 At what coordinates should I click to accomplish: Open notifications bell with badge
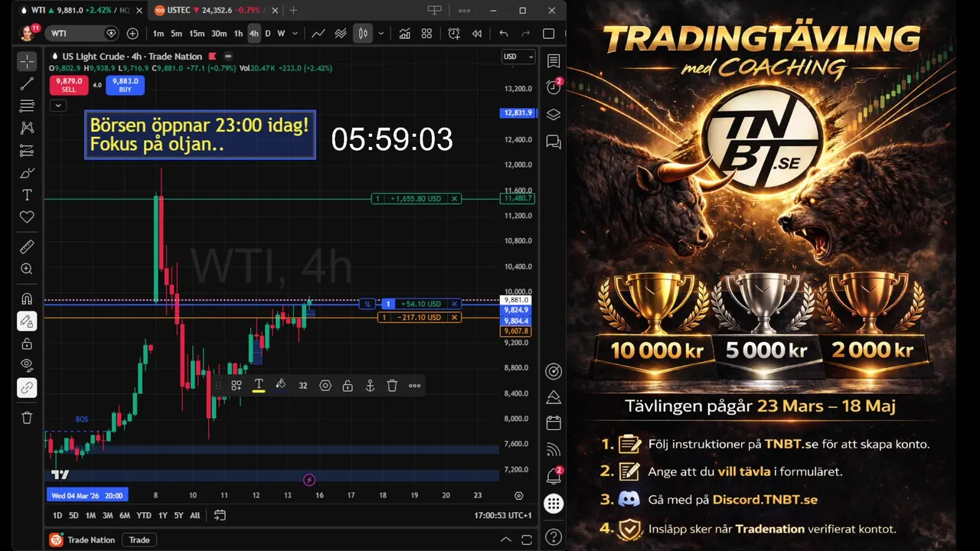click(554, 476)
